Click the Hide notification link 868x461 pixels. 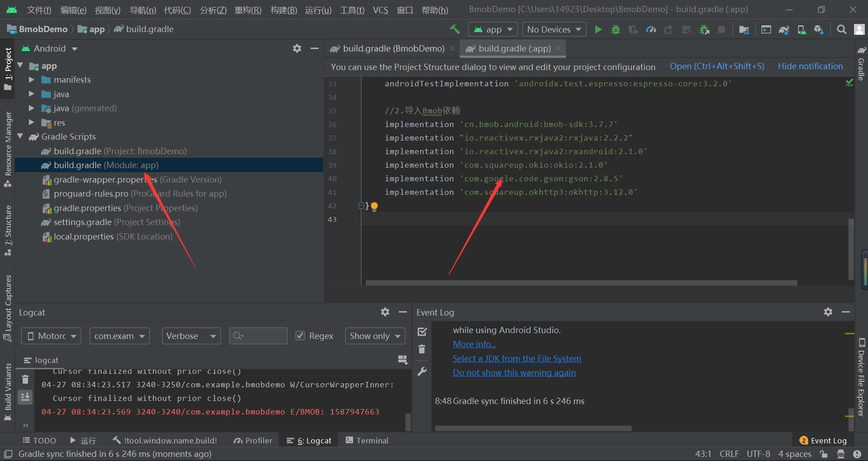(x=810, y=66)
